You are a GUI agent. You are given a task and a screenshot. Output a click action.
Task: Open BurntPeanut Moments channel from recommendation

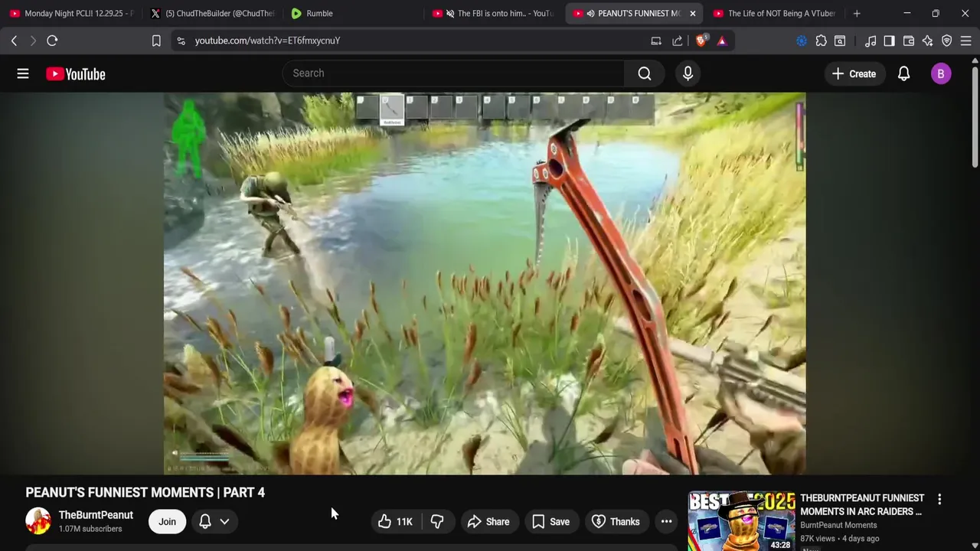click(838, 525)
